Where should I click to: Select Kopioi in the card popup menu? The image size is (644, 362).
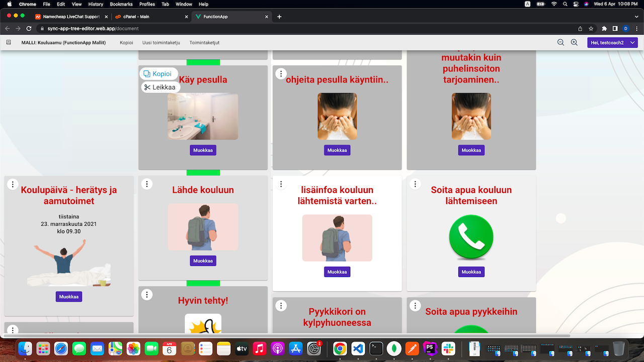158,74
